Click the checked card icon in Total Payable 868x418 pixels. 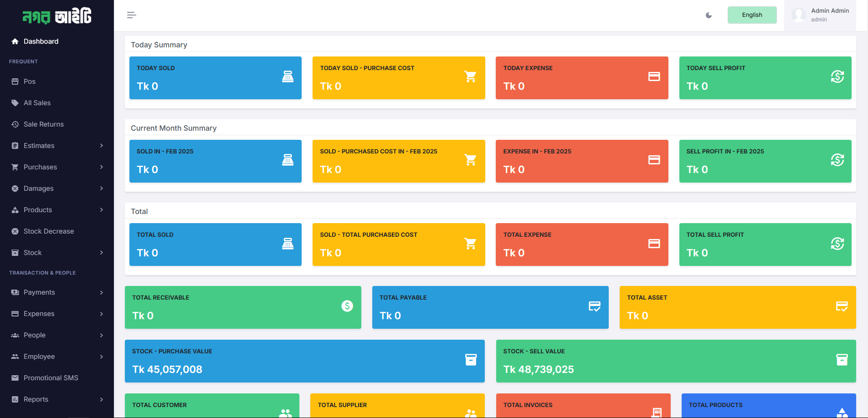click(594, 306)
